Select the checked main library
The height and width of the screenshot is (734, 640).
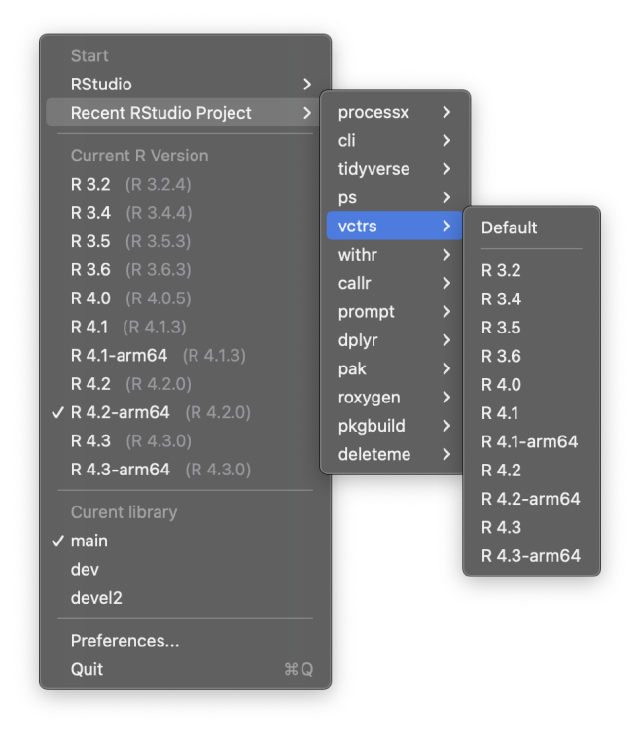pyautogui.click(x=89, y=541)
